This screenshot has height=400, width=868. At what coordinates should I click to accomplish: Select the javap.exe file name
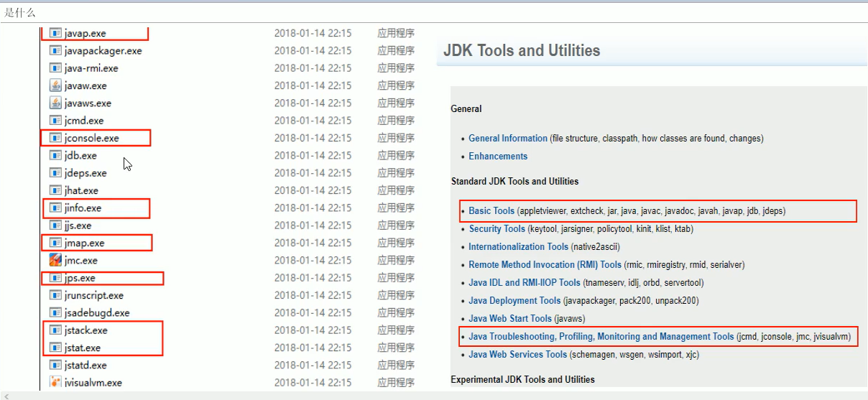click(86, 33)
